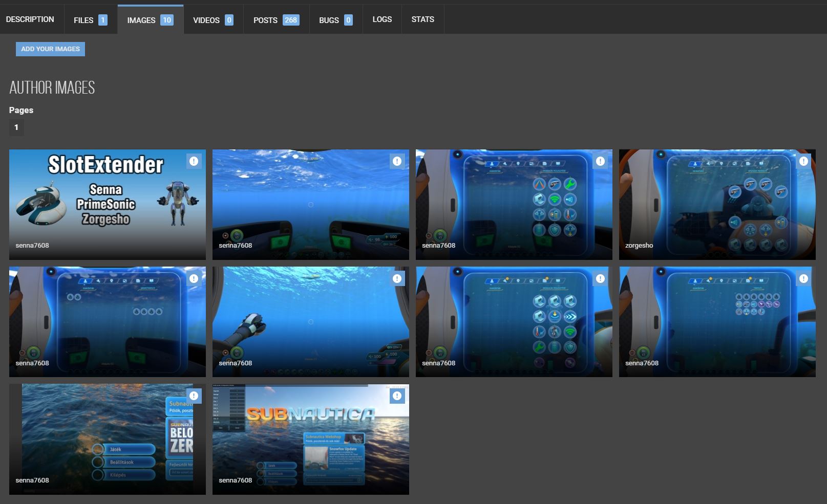Report the green wrench module grid image
The width and height of the screenshot is (827, 504).
[x=600, y=161]
